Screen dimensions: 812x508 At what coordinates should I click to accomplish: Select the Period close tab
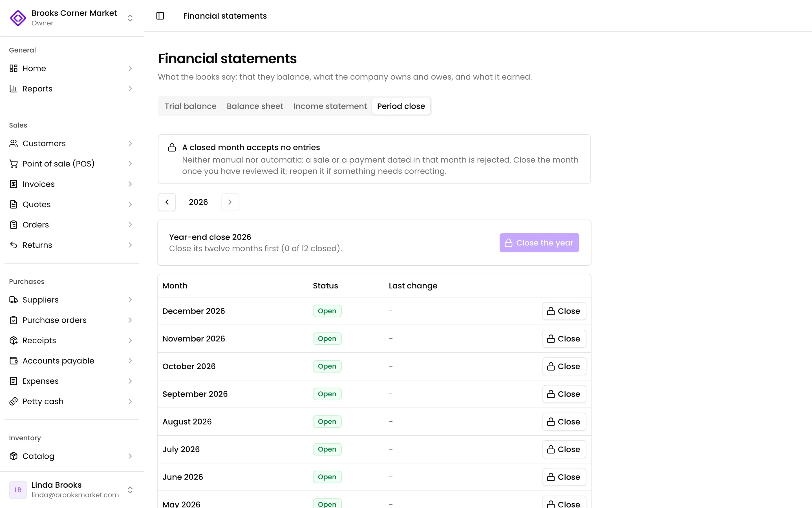[x=401, y=106]
